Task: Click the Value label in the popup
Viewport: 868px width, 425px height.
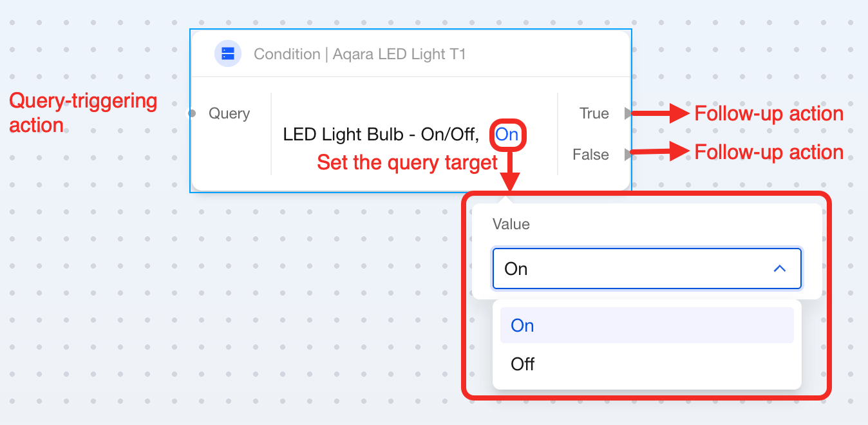Action: click(511, 224)
